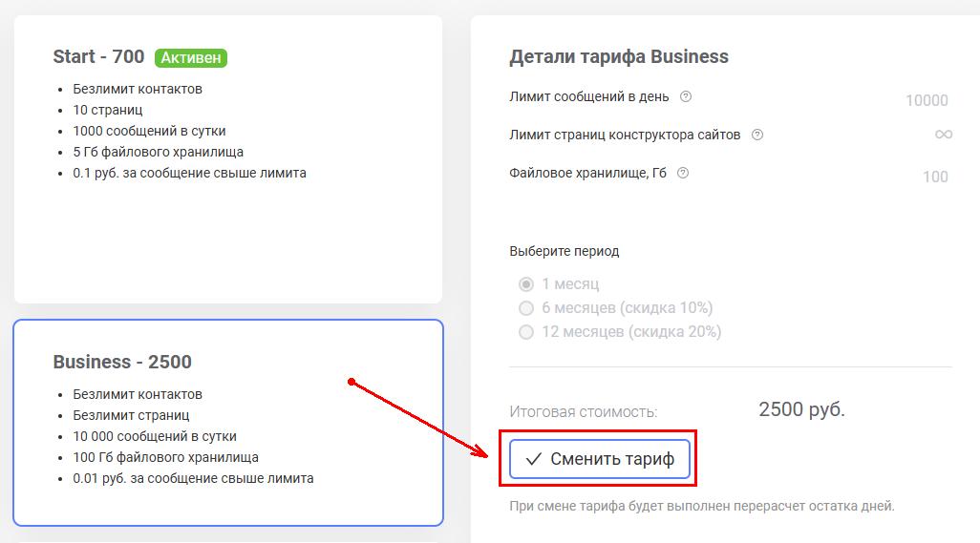Click the Start - 700 title text
Viewport: 980px width, 543px height.
pos(98,57)
